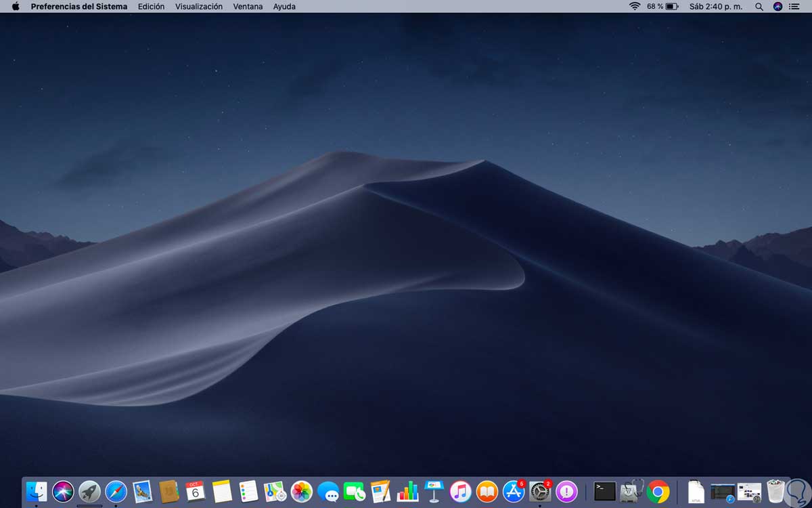Open Spotlight search magnifier in menu bar
812x508 pixels.
(x=759, y=6)
